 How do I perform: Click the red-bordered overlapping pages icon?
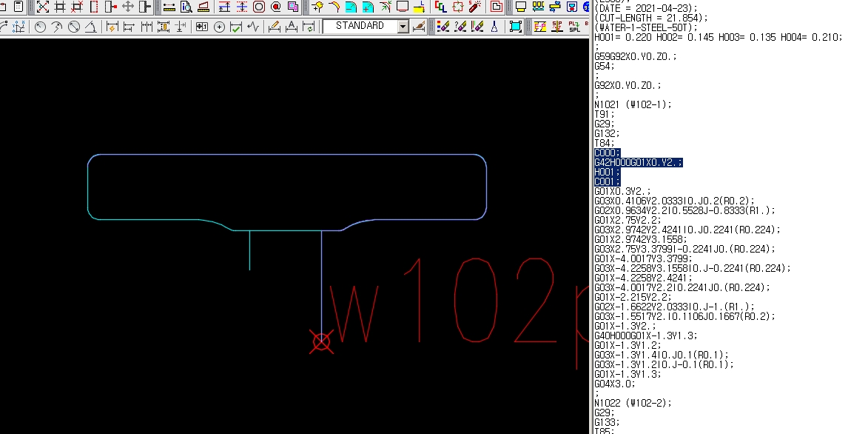pyautogui.click(x=497, y=7)
